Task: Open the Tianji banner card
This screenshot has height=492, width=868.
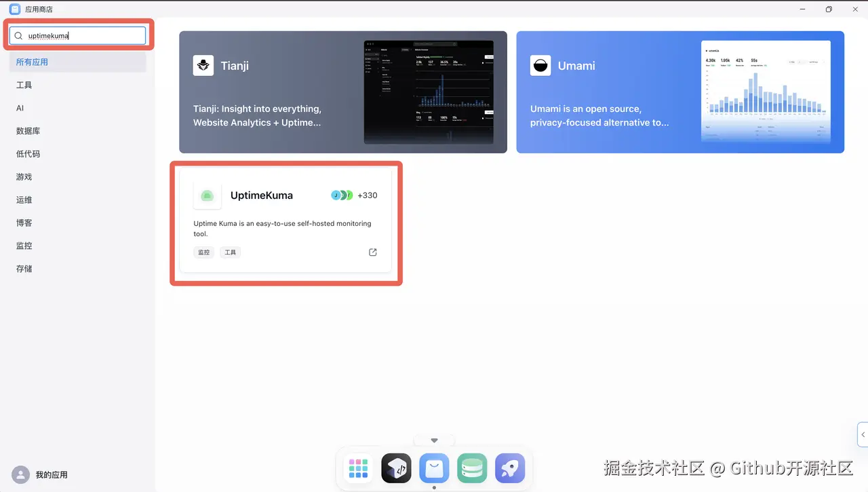Action: [x=343, y=92]
